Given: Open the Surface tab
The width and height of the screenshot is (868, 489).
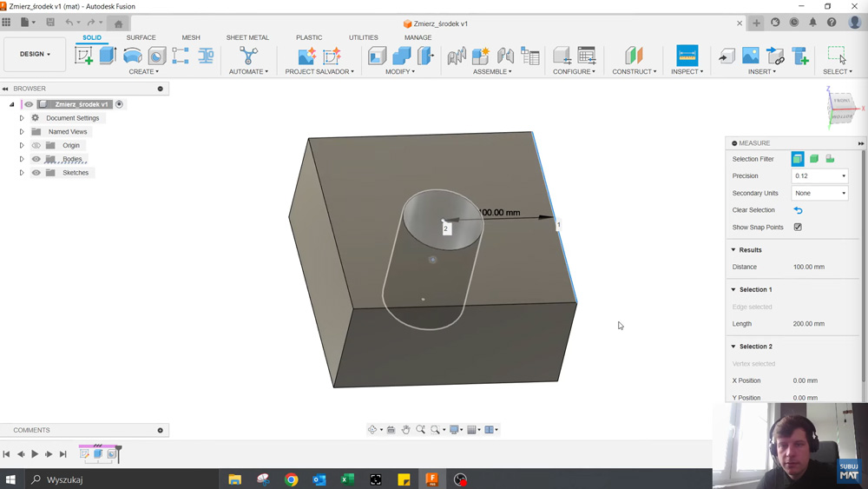Looking at the screenshot, I should (141, 37).
